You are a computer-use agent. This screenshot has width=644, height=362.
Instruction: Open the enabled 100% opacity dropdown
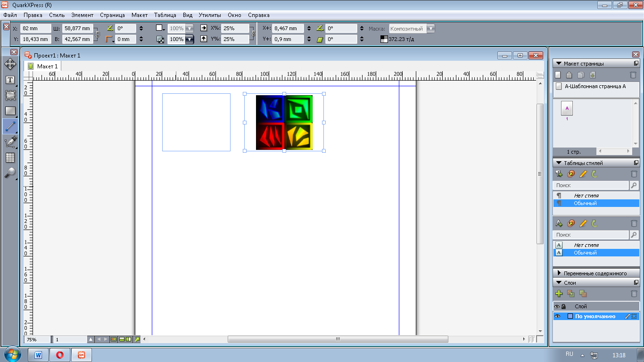tap(190, 40)
